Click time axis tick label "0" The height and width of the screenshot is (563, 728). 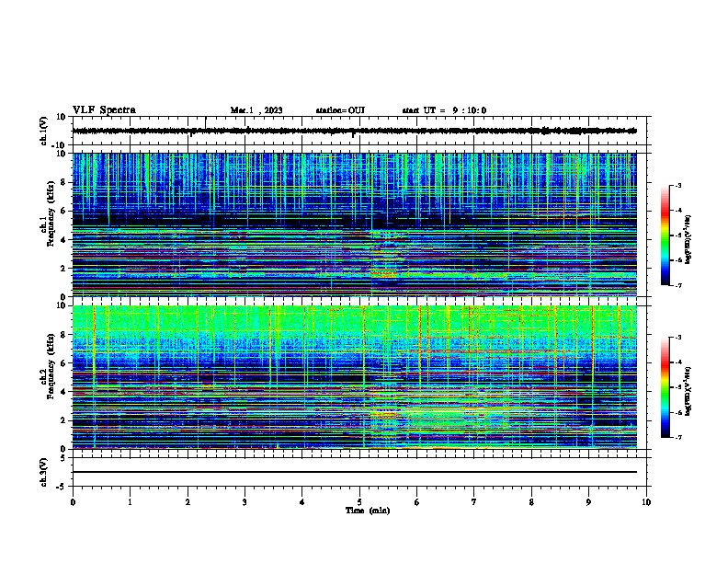coord(73,502)
